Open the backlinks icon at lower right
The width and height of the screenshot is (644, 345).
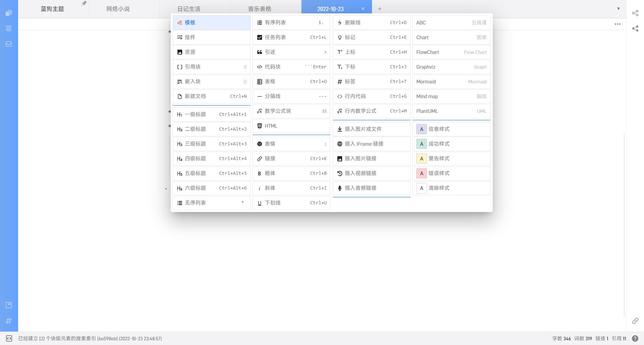point(635,321)
